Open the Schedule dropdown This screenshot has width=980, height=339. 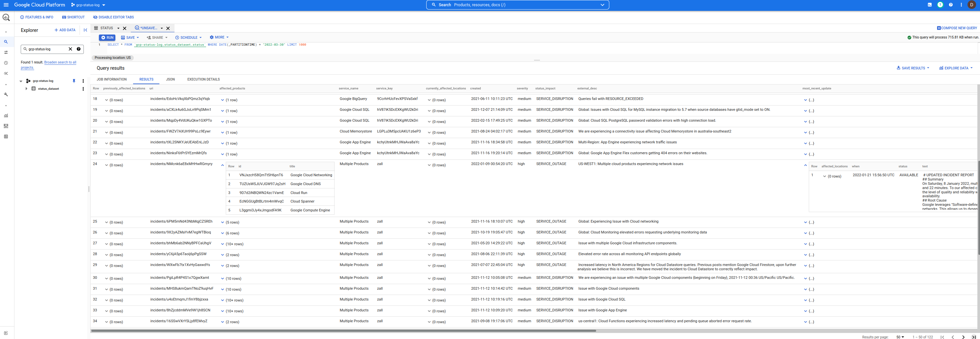coord(188,38)
